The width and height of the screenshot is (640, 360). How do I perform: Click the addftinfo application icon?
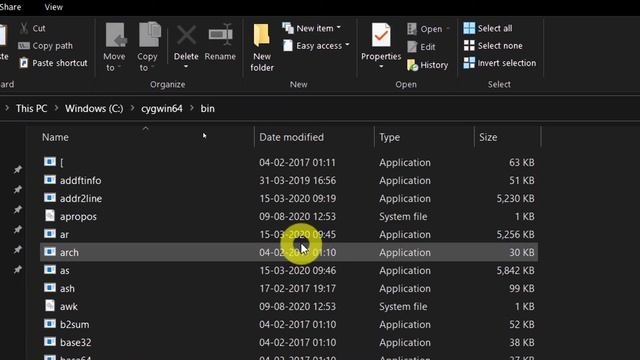click(x=50, y=180)
